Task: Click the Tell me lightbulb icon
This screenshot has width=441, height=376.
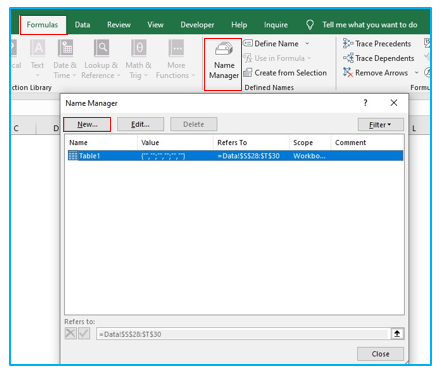Action: 310,25
